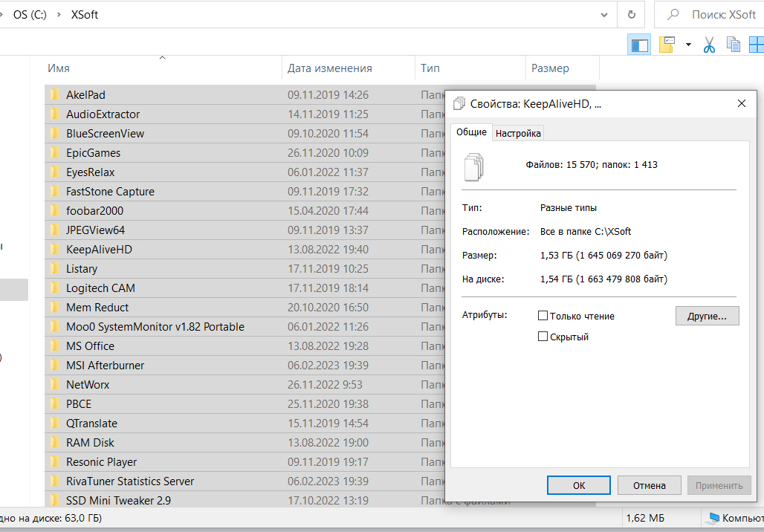
Task: Click the Properties toolbar icon
Action: click(x=667, y=45)
